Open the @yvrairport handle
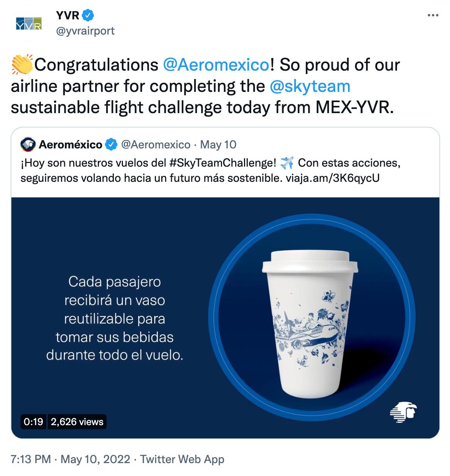Image resolution: width=450 pixels, height=476 pixels. pos(85,31)
